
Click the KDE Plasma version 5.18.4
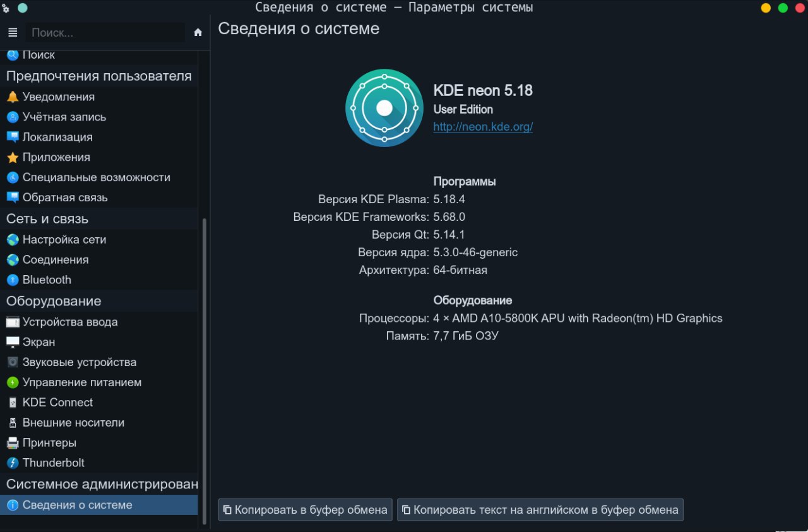(x=449, y=199)
